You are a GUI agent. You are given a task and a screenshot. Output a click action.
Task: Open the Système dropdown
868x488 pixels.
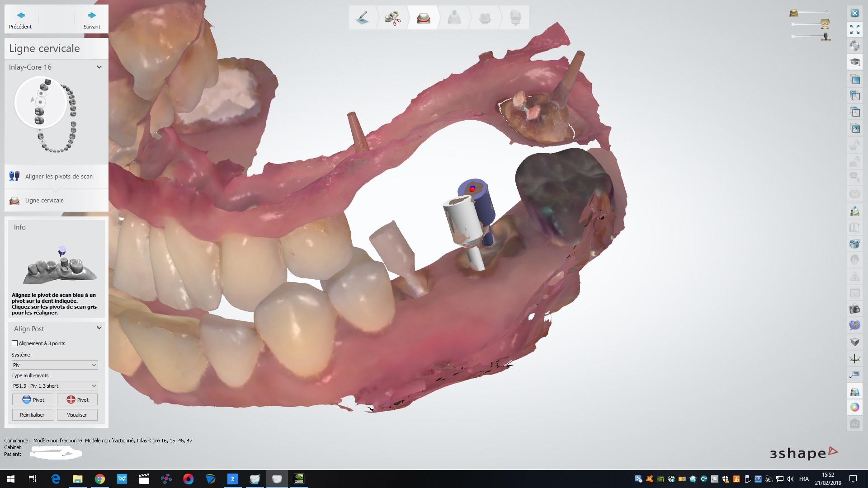(x=55, y=365)
